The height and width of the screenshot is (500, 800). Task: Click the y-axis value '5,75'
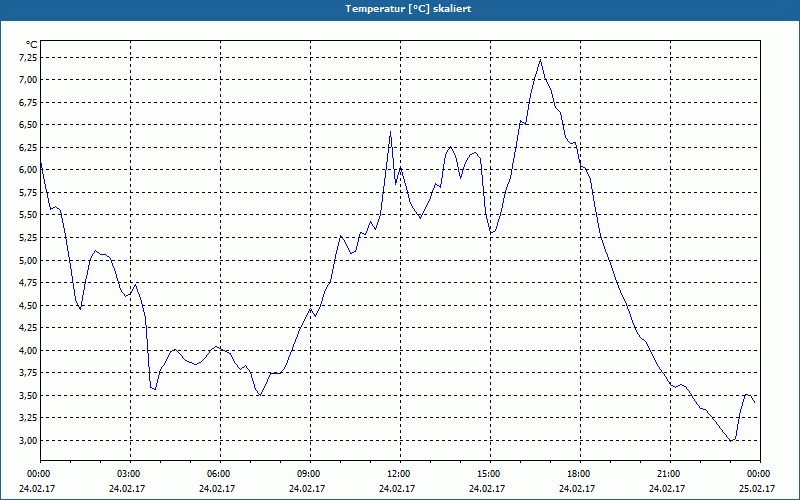[x=28, y=193]
